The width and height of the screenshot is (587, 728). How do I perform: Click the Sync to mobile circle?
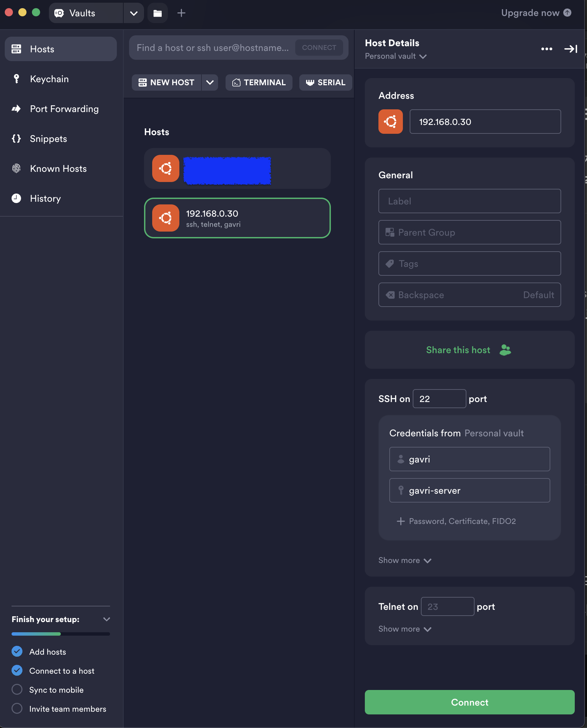[x=17, y=689]
